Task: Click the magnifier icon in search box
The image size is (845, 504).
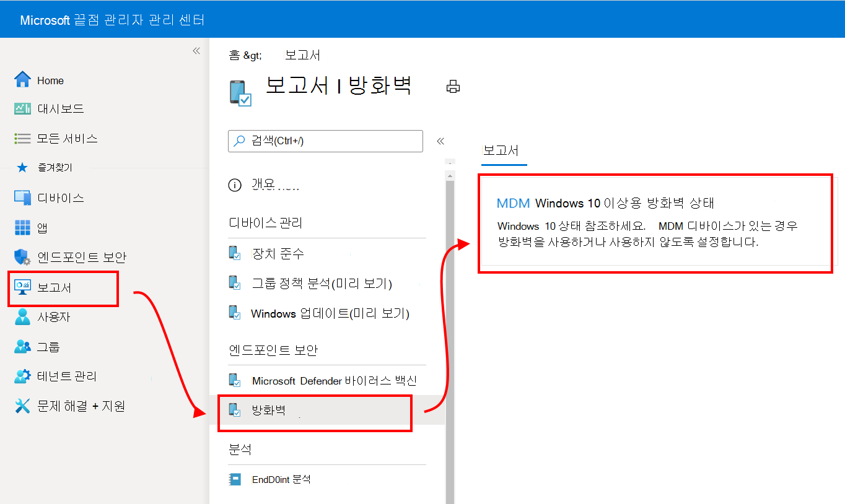Action: coord(239,141)
